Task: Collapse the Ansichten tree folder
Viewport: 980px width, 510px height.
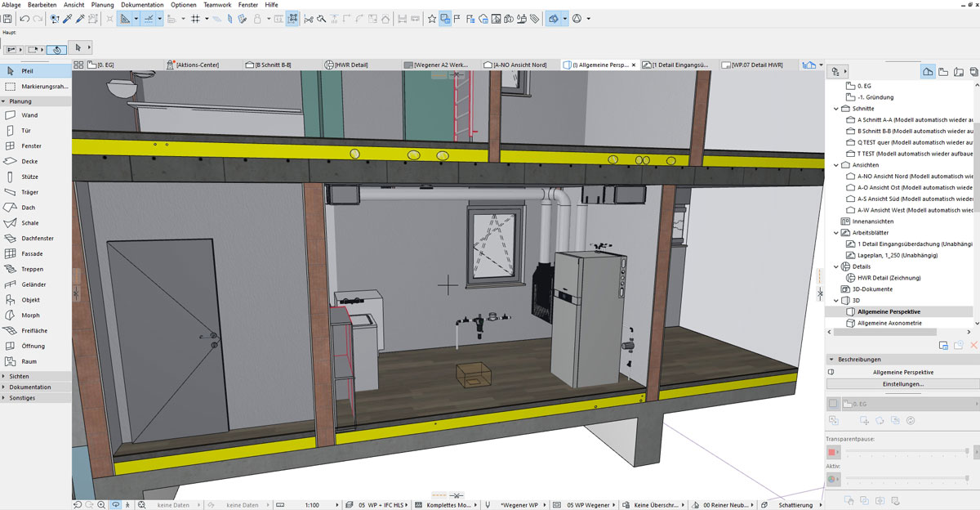Action: [836, 165]
